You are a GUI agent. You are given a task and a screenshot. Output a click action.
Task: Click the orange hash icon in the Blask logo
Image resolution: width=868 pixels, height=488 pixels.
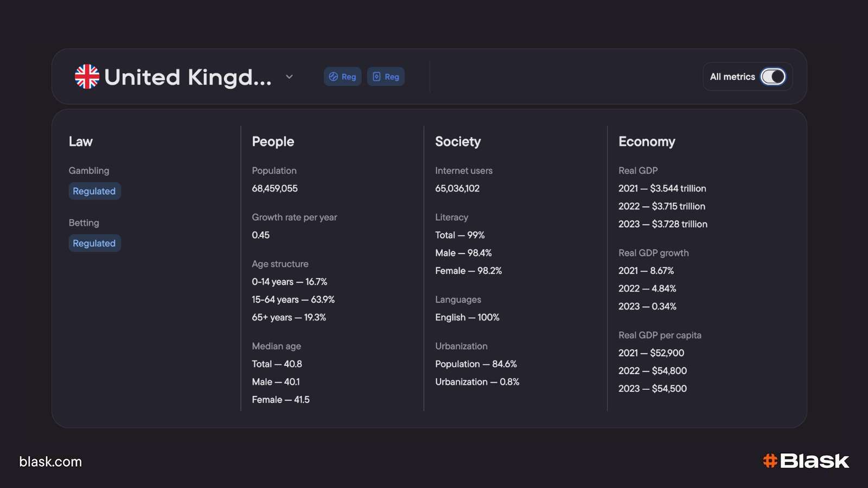click(x=770, y=461)
